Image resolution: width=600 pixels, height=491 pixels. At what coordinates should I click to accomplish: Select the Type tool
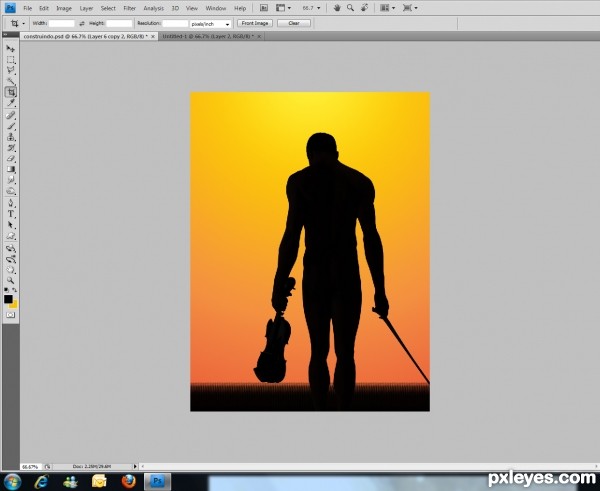pyautogui.click(x=10, y=214)
